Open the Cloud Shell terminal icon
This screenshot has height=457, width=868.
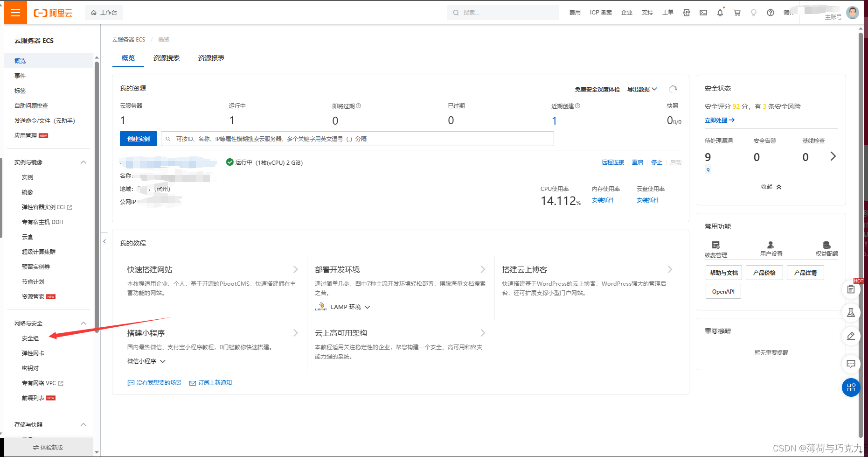(x=703, y=13)
